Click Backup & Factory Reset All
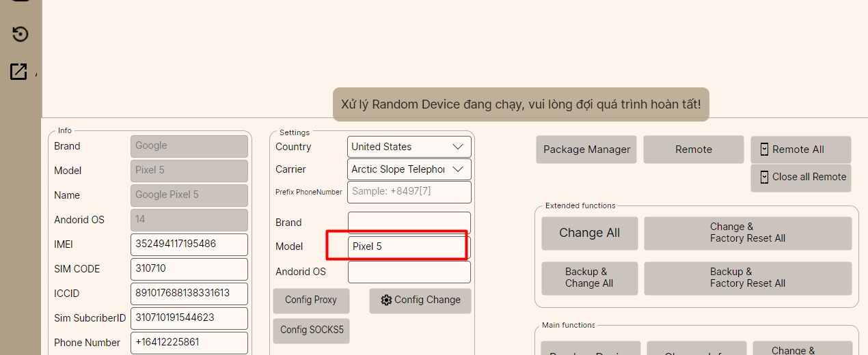 pyautogui.click(x=747, y=278)
